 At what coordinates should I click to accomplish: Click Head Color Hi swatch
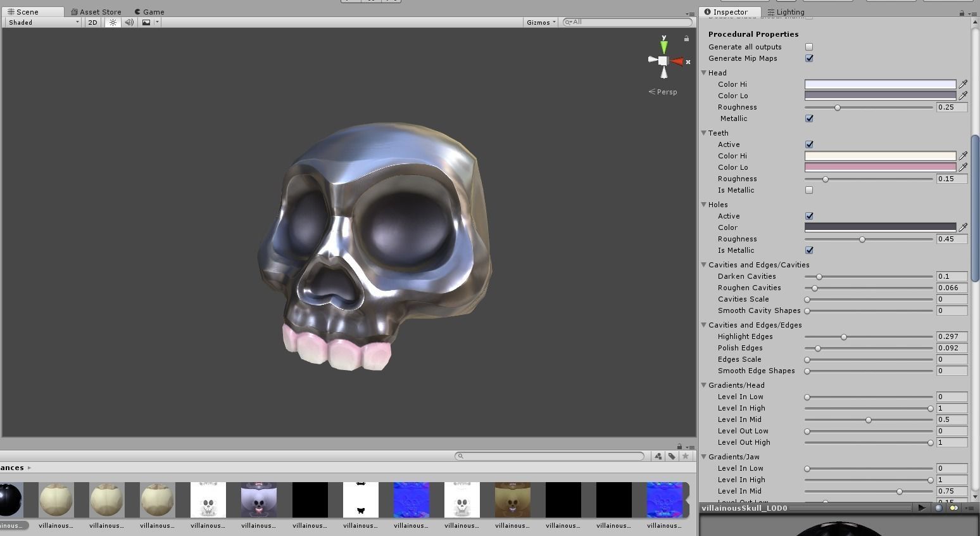click(x=880, y=84)
